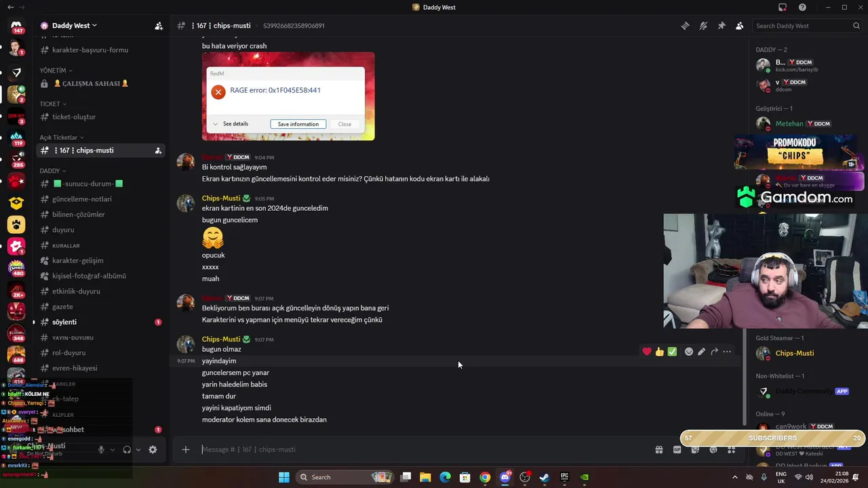
Task: Go back using the top-left arrow
Action: (10, 7)
